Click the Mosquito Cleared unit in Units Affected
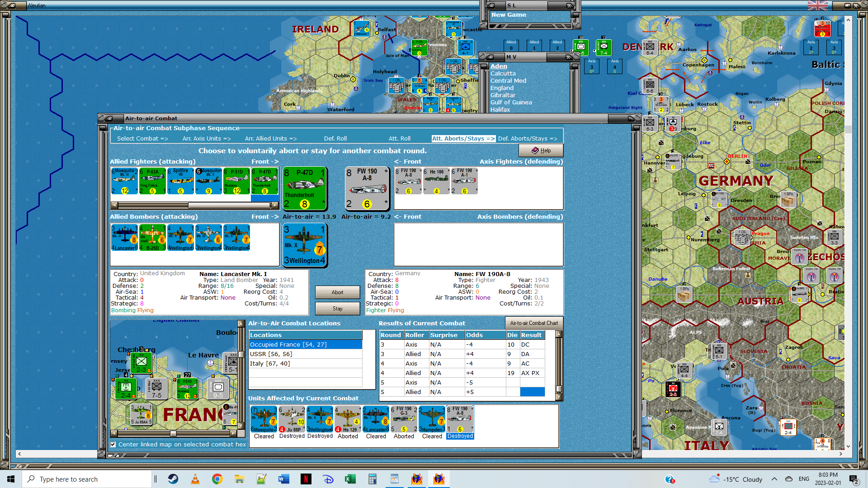 tap(264, 419)
